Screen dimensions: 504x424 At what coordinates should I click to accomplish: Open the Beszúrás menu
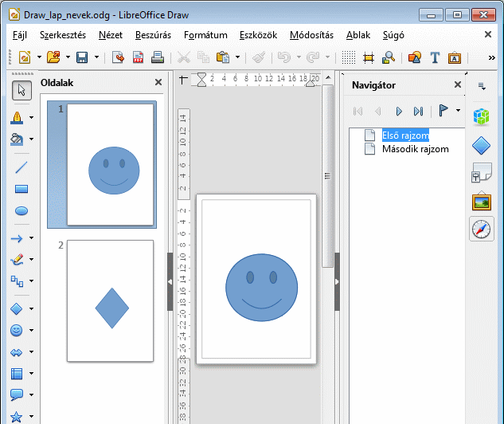(153, 35)
